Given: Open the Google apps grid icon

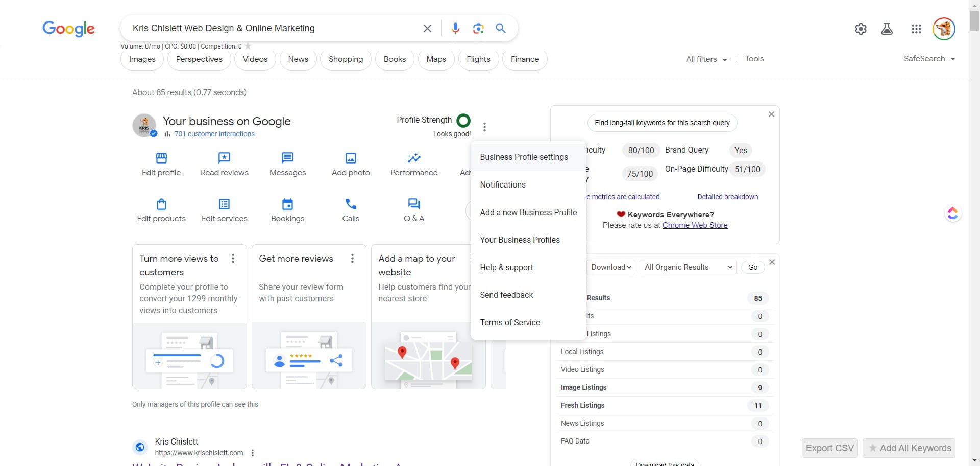Looking at the screenshot, I should point(916,29).
